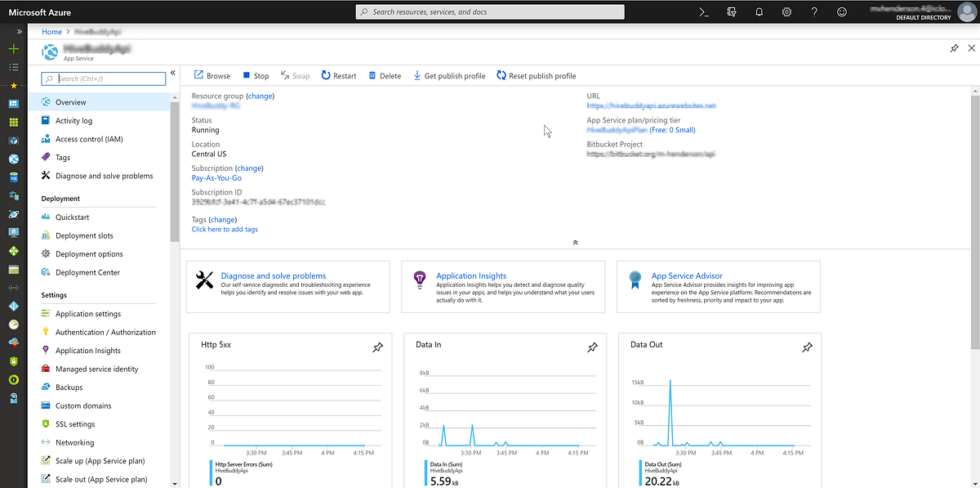
Task: Create a resource with the green plus icon
Action: coord(12,49)
